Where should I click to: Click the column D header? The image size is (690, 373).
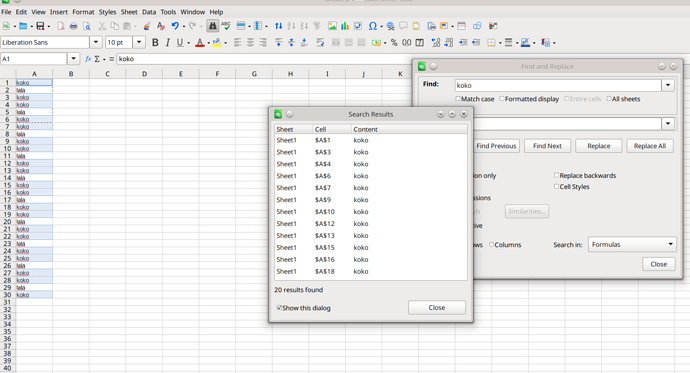click(x=144, y=74)
